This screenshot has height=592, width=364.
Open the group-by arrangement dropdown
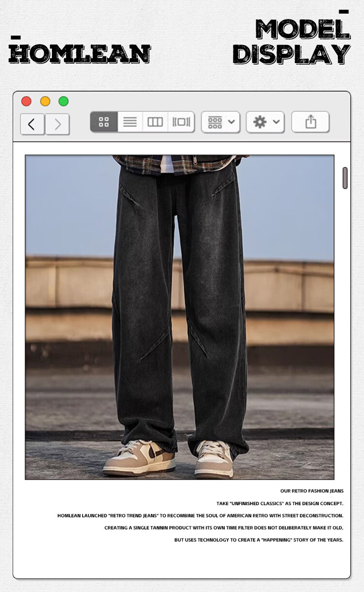(221, 122)
